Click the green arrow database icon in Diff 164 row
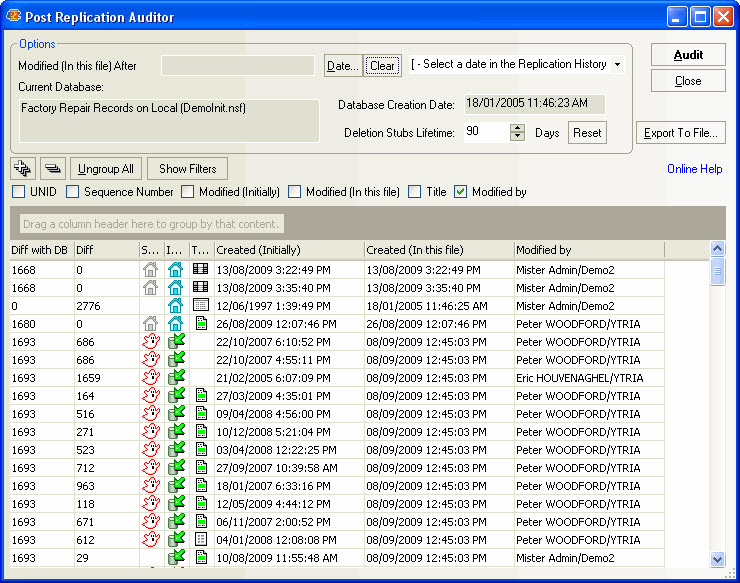This screenshot has height=583, width=740. coord(176,396)
